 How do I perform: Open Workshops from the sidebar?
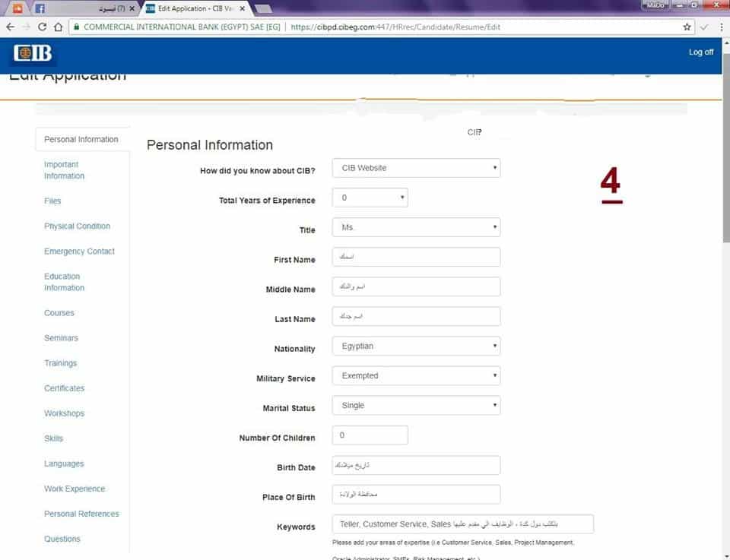click(x=64, y=413)
